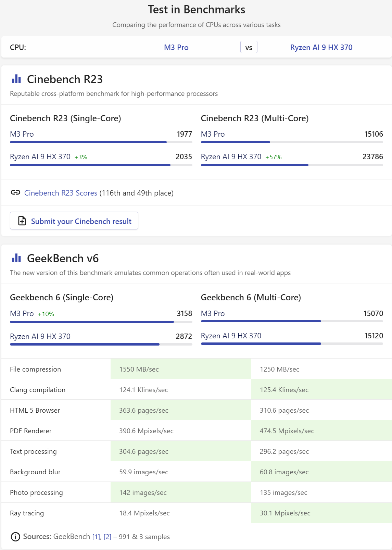Click the HTML 5 Browser row label
Screen dimensions: 392x550
35,410
